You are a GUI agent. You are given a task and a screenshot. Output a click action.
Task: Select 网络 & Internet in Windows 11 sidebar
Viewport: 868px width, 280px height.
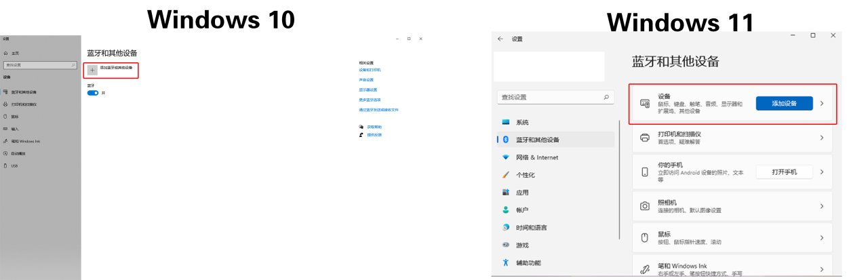coord(537,157)
